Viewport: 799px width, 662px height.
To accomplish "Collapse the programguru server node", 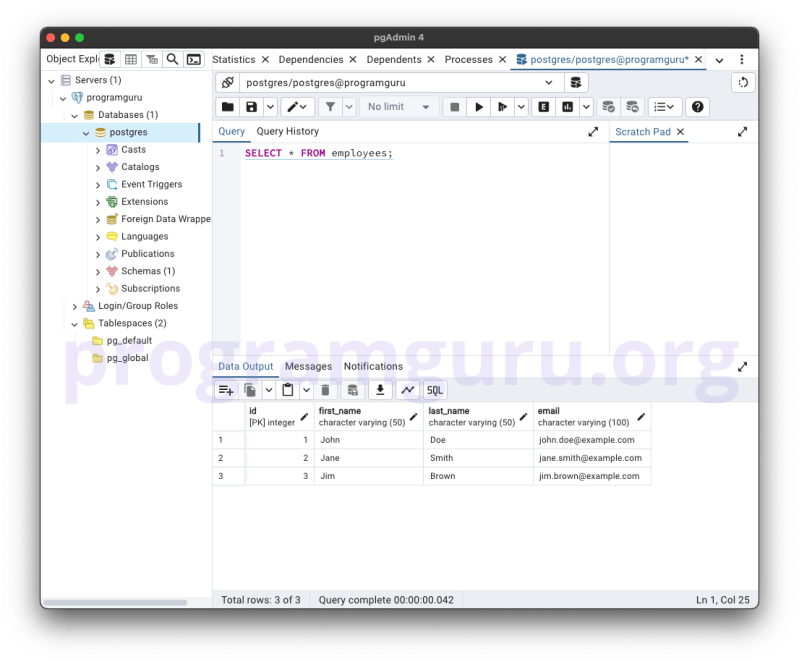I will 63,98.
